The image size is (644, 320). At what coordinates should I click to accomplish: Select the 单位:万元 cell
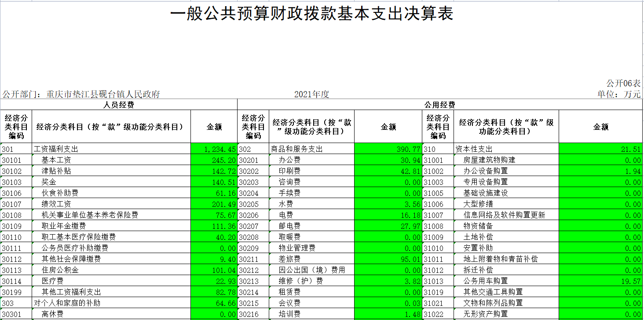619,94
